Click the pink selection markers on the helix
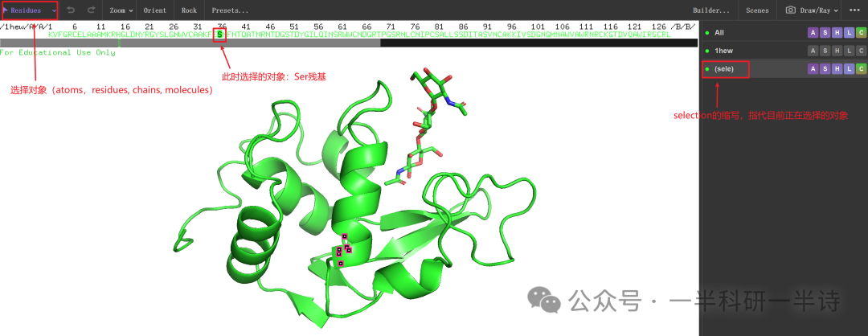Screen dimensions: 868x336 (343, 250)
